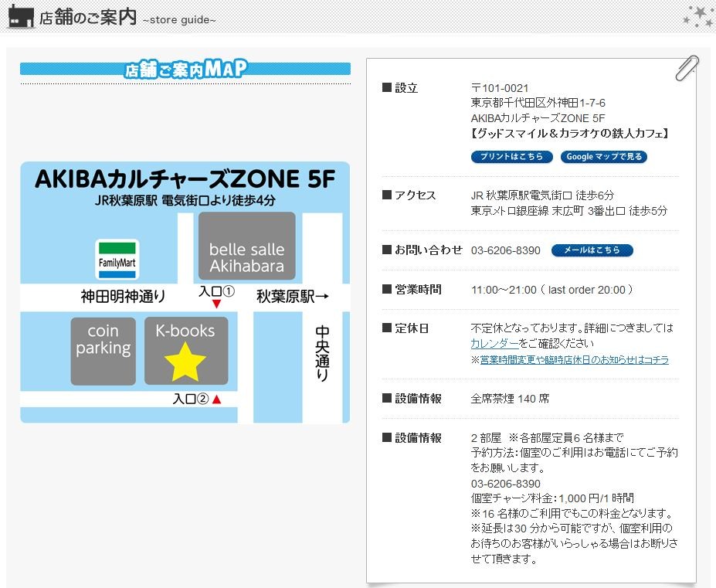Click the メールはこちら button
This screenshot has width=716, height=588.
(x=592, y=250)
